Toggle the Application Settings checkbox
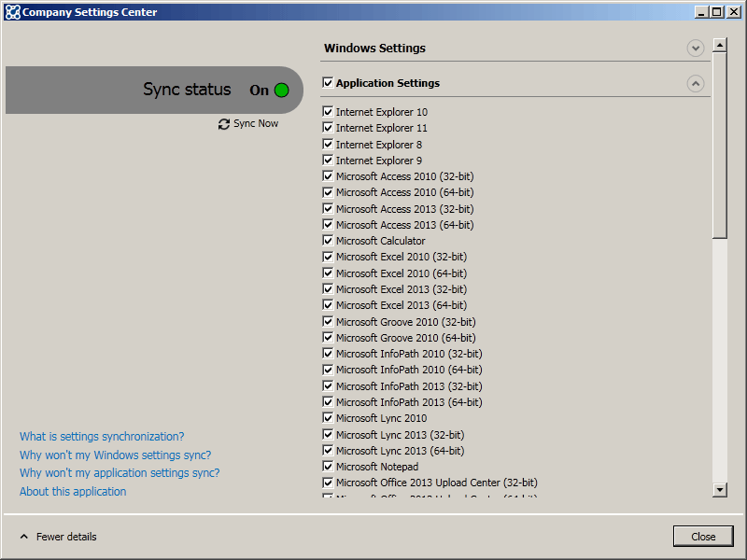The width and height of the screenshot is (747, 560). coord(328,83)
